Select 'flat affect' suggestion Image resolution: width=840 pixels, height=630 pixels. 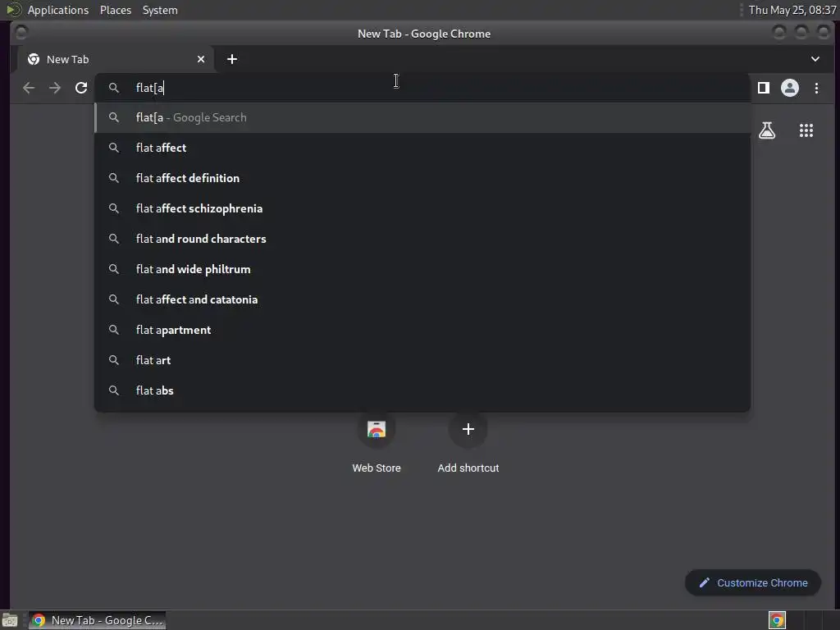click(x=422, y=148)
